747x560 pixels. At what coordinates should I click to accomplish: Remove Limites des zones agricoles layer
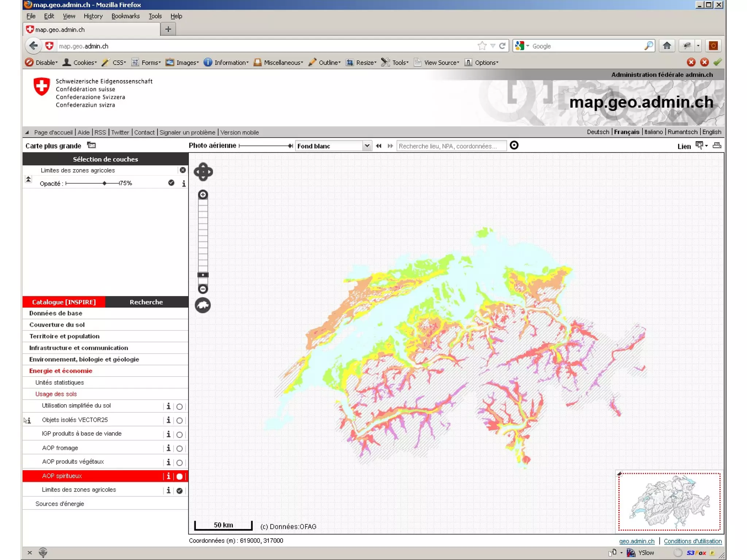[183, 170]
